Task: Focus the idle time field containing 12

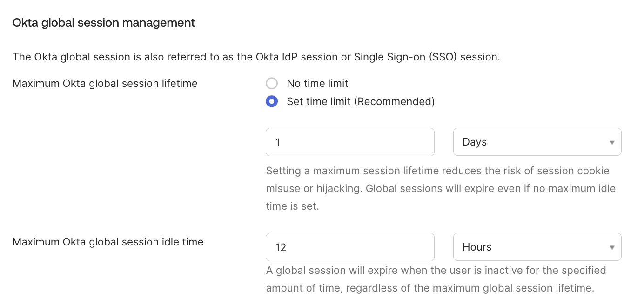Action: [350, 247]
